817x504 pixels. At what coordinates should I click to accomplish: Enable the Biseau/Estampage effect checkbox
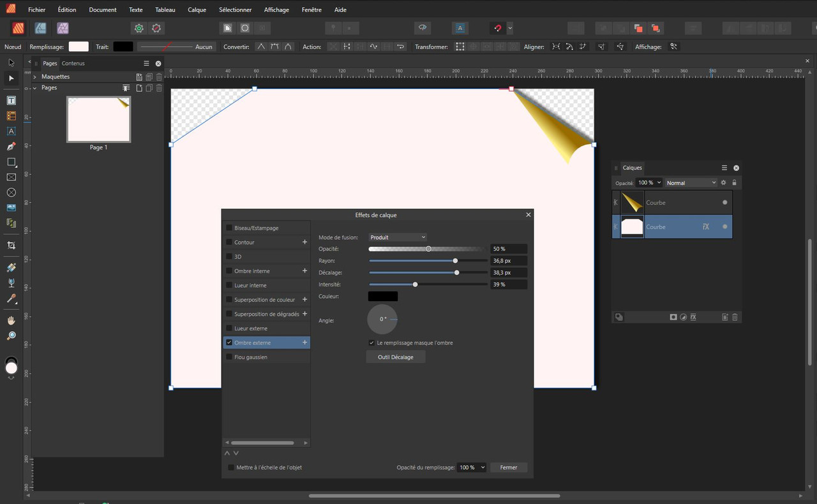point(229,228)
